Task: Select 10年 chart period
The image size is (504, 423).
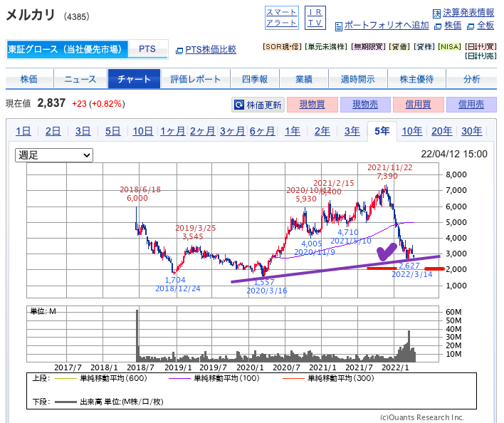Action: pos(412,131)
